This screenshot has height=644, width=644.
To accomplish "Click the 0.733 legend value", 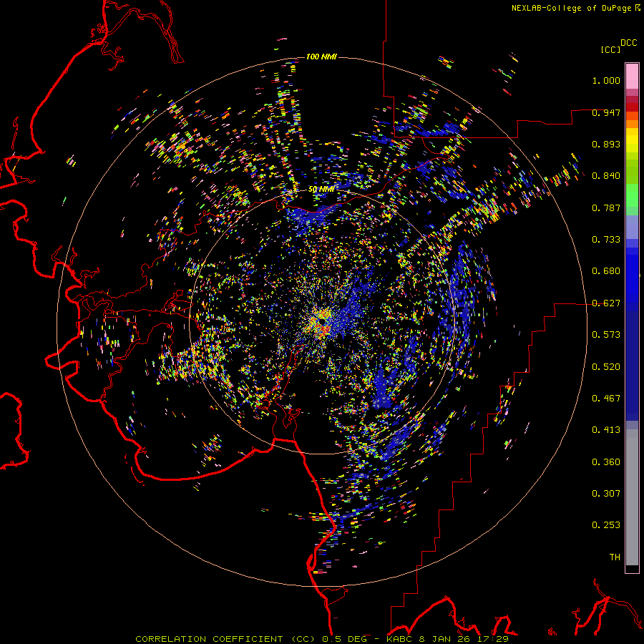I will click(606, 240).
